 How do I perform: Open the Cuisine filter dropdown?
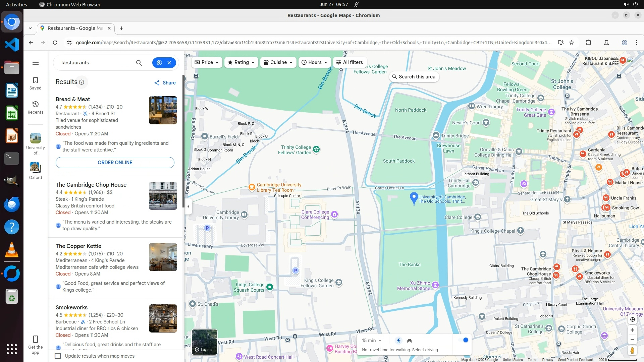[278, 62]
